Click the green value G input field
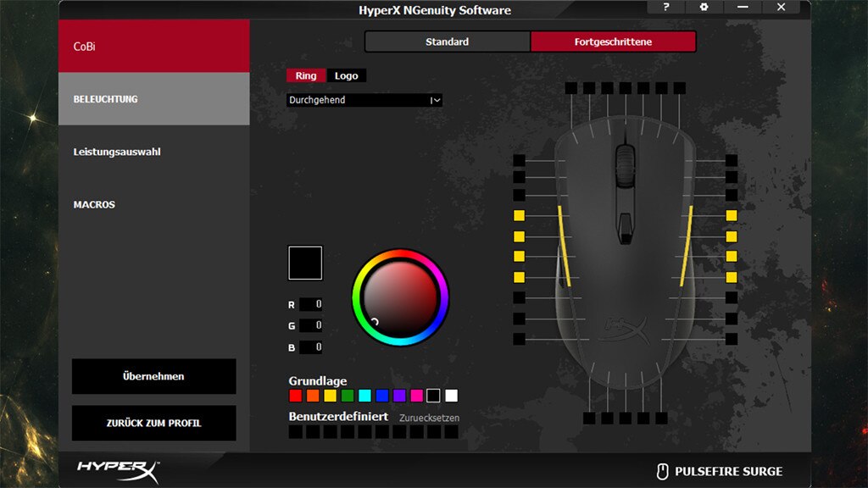The height and width of the screenshot is (488, 868). tap(310, 325)
